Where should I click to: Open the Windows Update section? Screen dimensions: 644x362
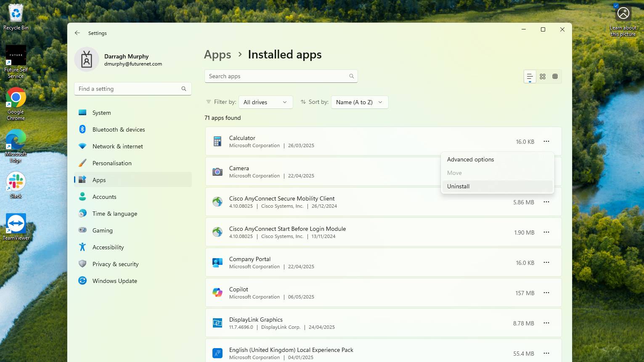[x=114, y=280]
